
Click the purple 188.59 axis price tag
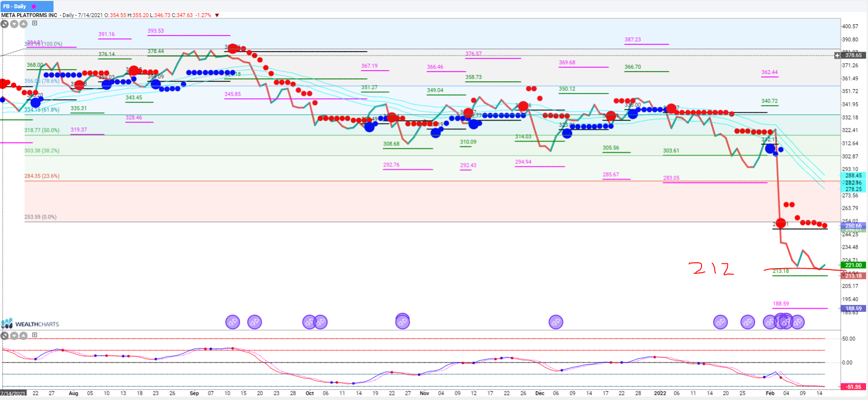pyautogui.click(x=853, y=309)
